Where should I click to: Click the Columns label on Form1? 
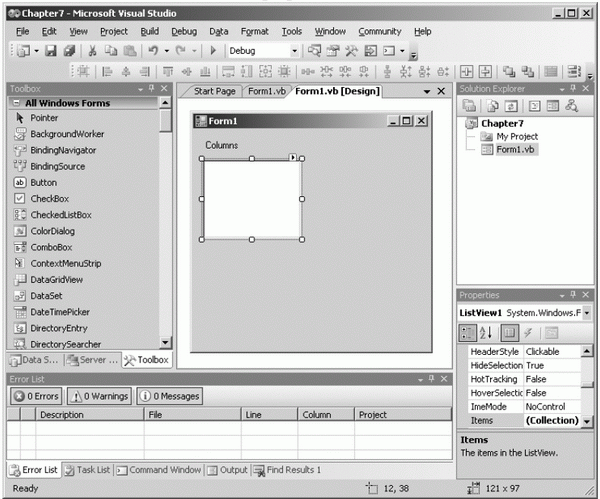(x=222, y=145)
